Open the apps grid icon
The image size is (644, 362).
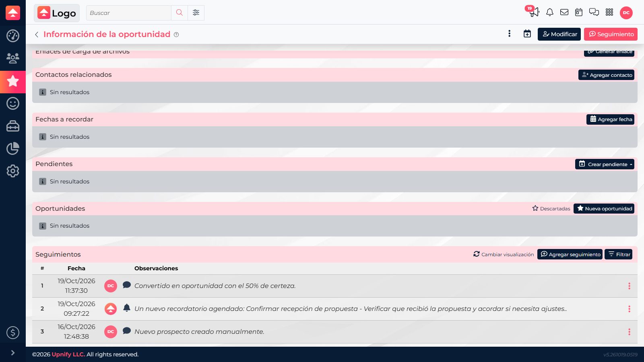[609, 12]
